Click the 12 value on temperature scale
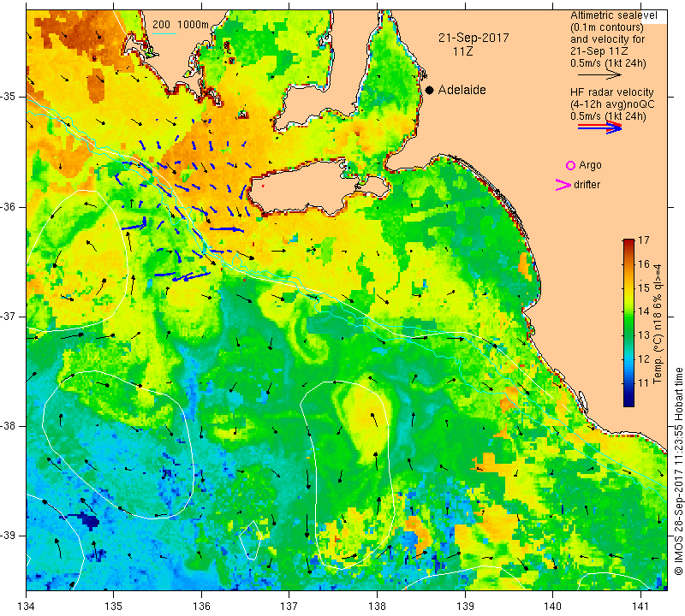This screenshot has height=616, width=685. coord(644,358)
